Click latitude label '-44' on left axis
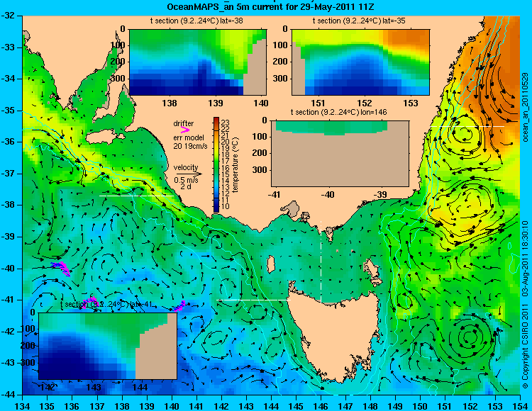Viewport: 532px width, 411px height. click(x=9, y=395)
